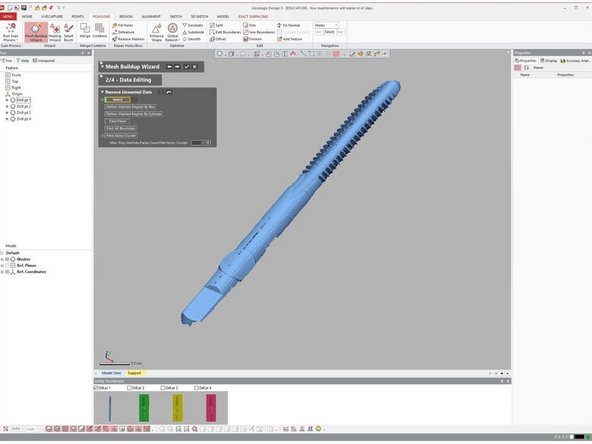This screenshot has width=592, height=444.
Task: Open the MENU ribbon button
Action: 8,16
